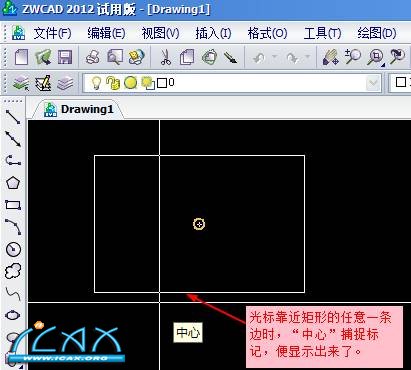Click the Cut scissors icon
This screenshot has width=411, height=370.
165,57
